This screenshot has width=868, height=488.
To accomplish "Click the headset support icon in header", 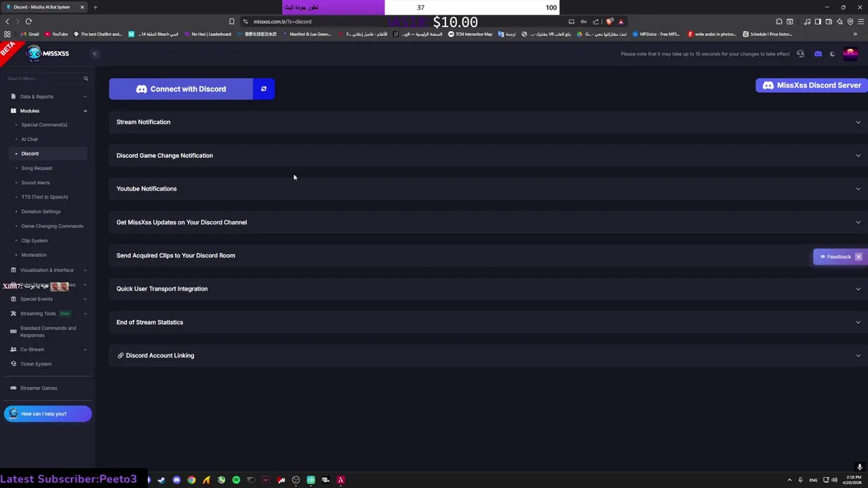I will tap(801, 54).
